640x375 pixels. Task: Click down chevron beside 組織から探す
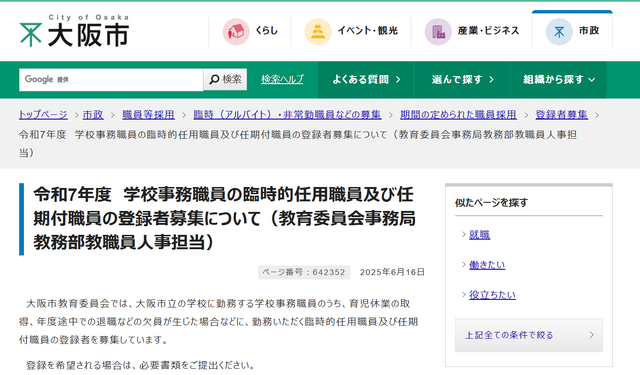tap(592, 80)
